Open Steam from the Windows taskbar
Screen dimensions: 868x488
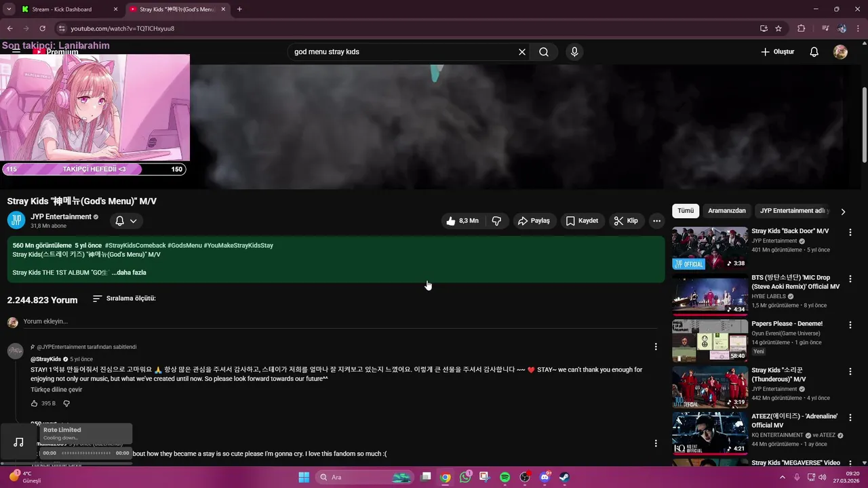(564, 477)
